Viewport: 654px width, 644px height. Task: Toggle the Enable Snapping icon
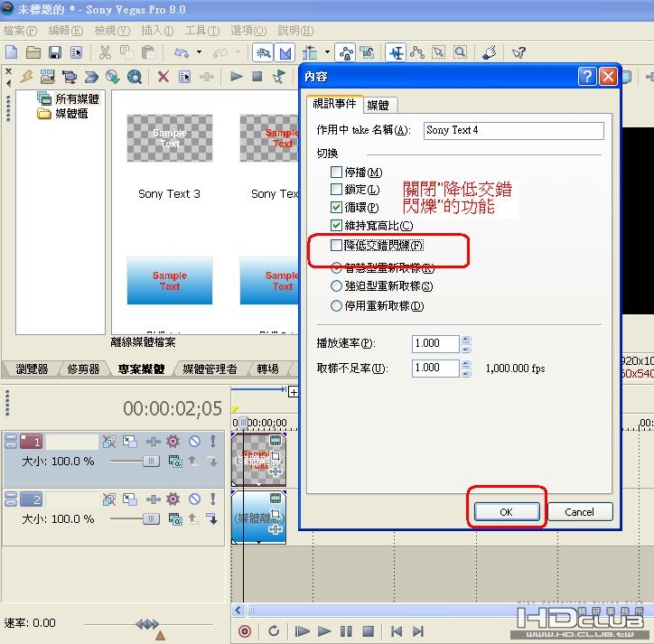pos(263,53)
